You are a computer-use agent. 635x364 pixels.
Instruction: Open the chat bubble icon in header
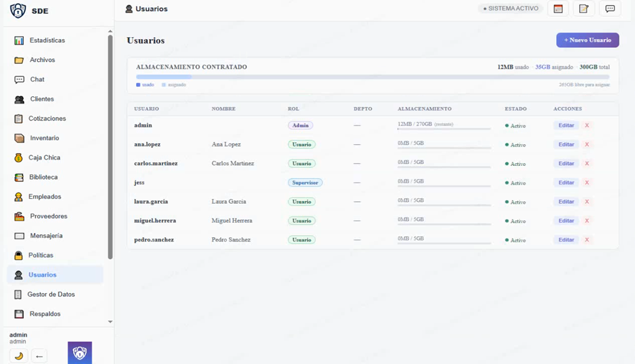[x=610, y=9]
